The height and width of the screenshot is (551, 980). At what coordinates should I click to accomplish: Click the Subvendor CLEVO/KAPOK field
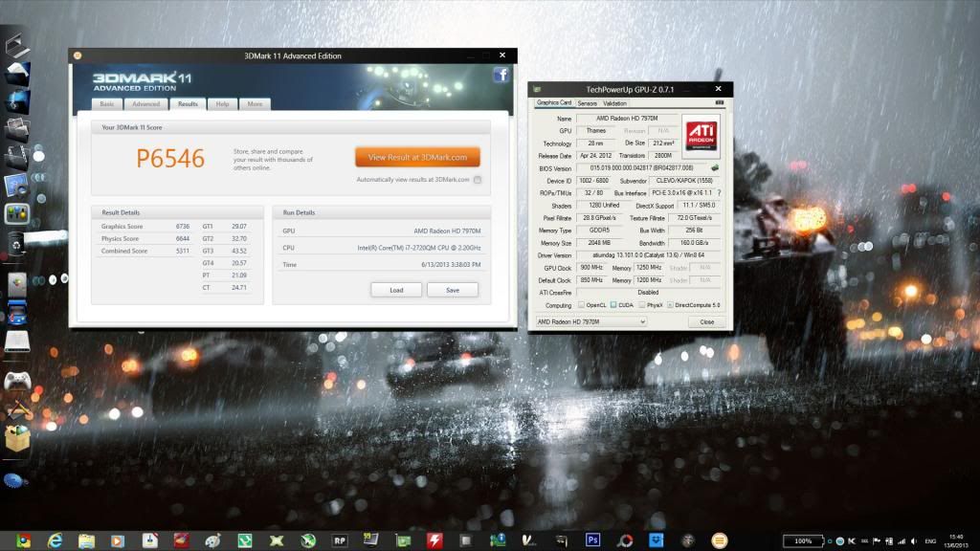click(x=683, y=181)
